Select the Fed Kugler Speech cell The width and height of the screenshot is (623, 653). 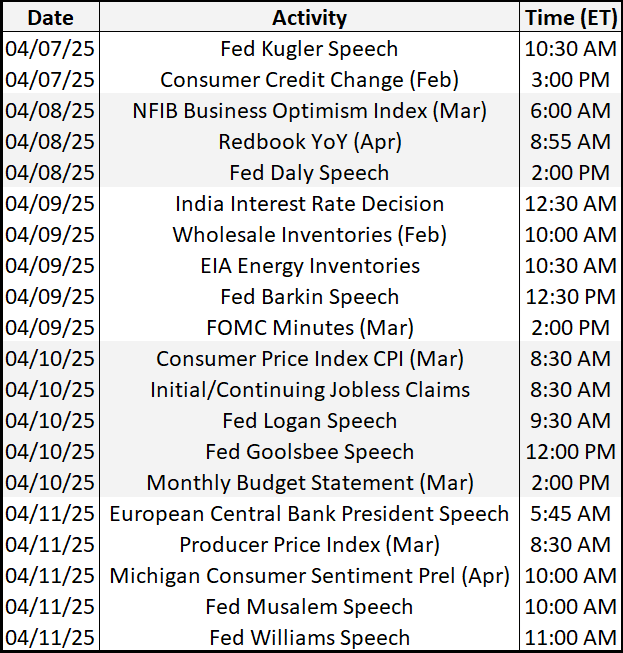click(x=309, y=49)
